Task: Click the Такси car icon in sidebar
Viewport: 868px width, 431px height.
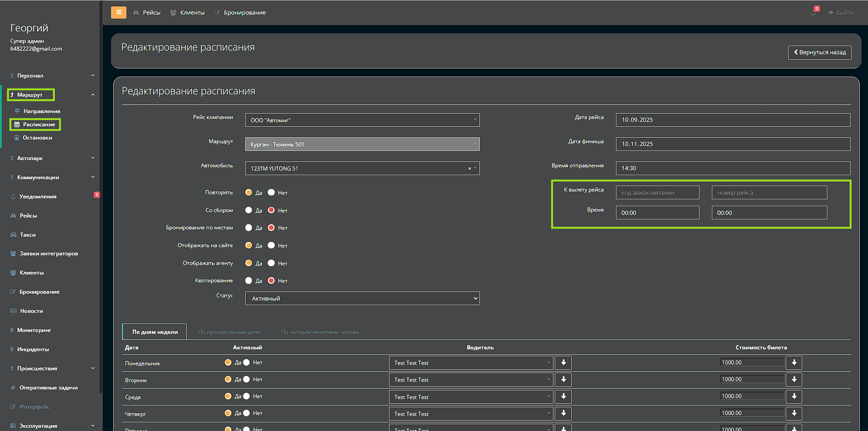Action: click(13, 235)
